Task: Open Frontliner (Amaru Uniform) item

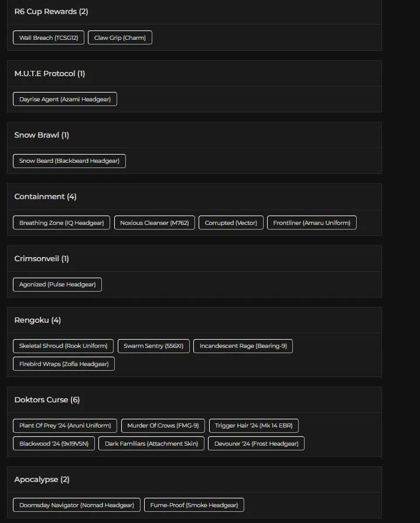Action: point(312,223)
